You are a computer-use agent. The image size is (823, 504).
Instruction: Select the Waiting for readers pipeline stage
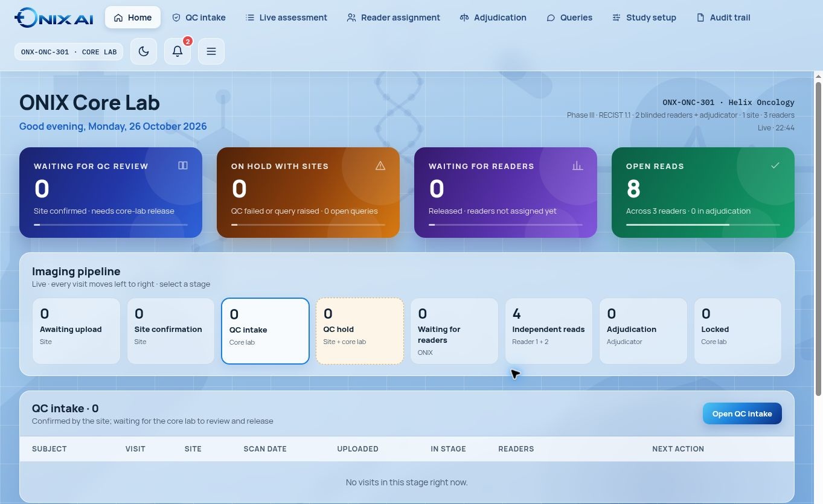tap(454, 331)
